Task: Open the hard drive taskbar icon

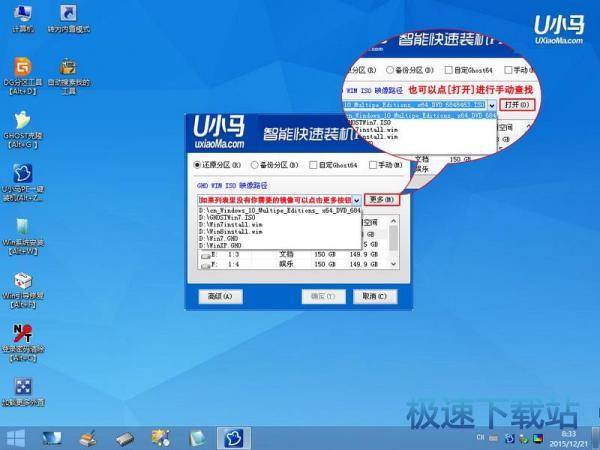Action: pos(125,439)
